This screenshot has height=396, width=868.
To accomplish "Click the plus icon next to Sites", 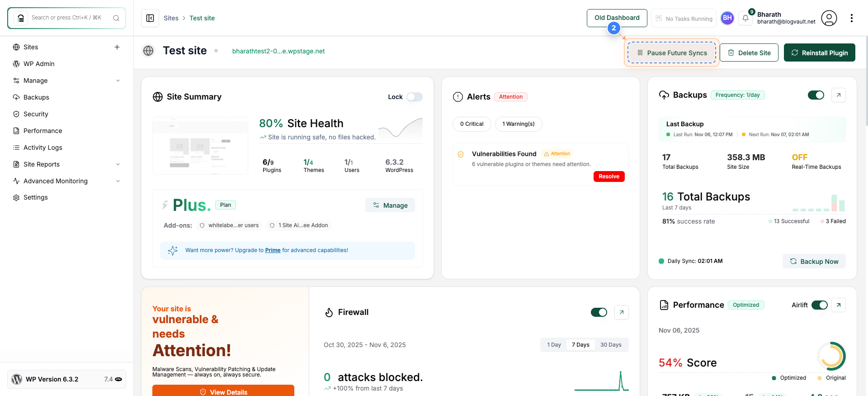I will tap(117, 47).
